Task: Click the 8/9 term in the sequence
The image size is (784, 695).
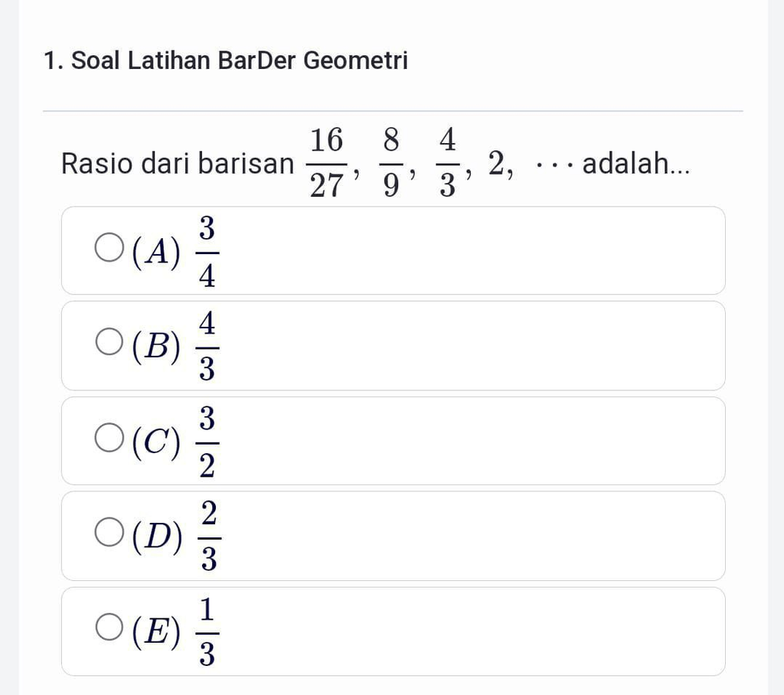Action: coord(391,164)
